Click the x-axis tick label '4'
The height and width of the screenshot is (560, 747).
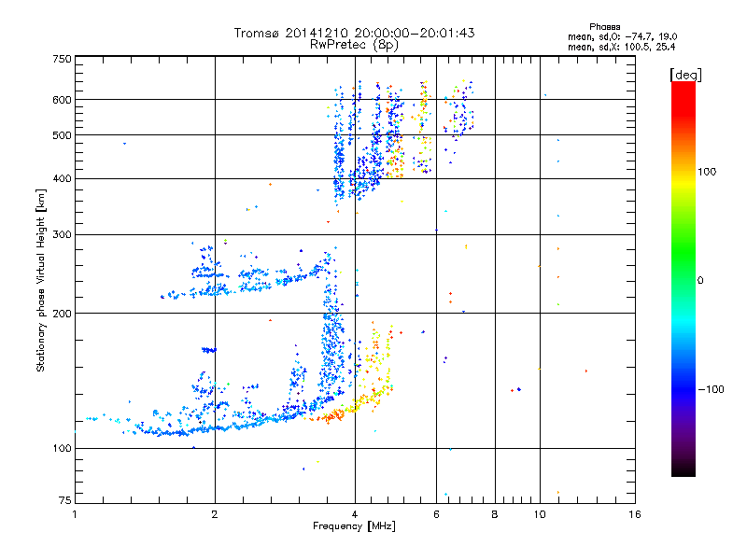pos(355,514)
